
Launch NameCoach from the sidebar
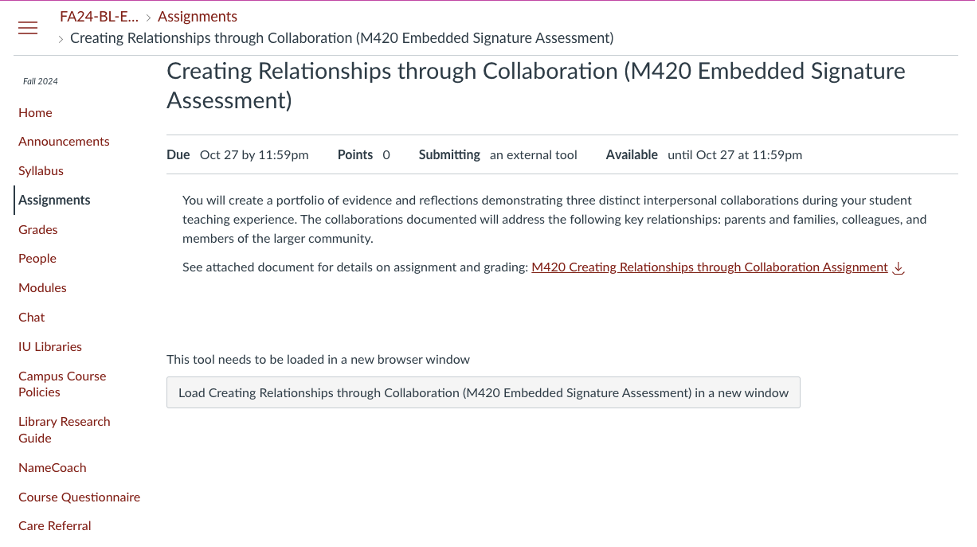pos(52,468)
